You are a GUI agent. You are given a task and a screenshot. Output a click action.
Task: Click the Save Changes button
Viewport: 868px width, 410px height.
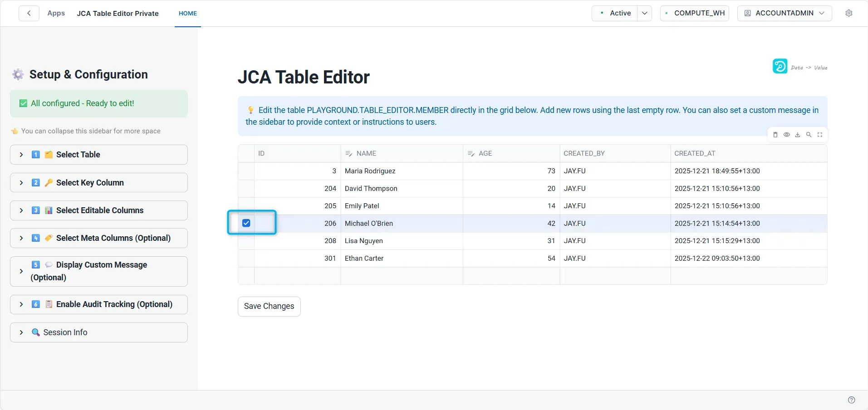point(269,306)
